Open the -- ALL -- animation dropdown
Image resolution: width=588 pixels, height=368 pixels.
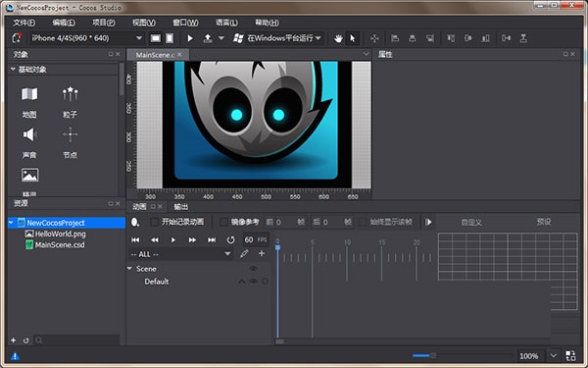[x=180, y=254]
